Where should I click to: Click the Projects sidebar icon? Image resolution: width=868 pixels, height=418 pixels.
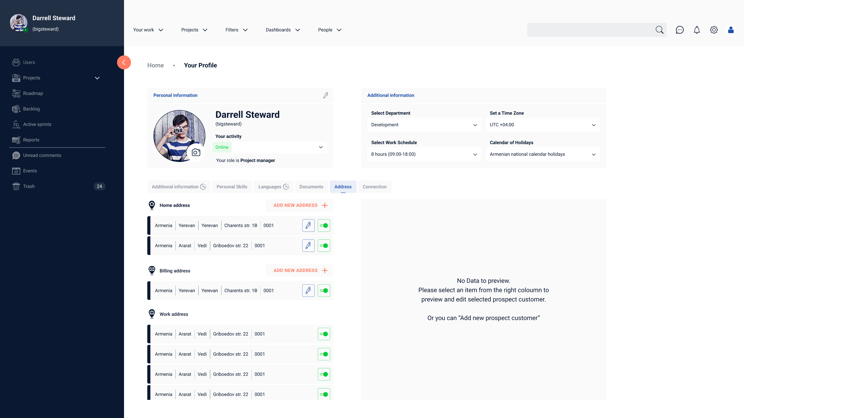click(x=16, y=78)
